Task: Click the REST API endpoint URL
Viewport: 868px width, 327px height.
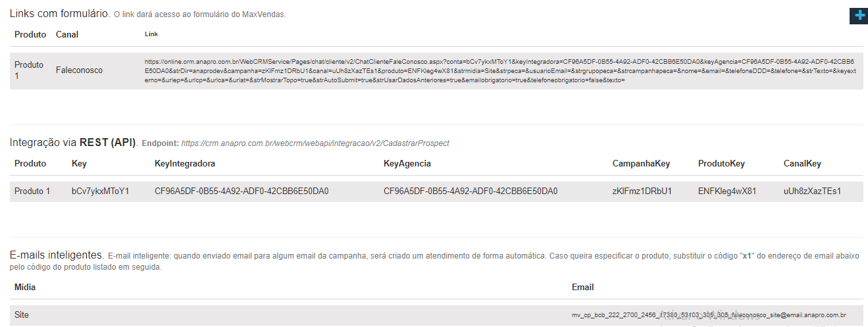Action: pos(315,143)
